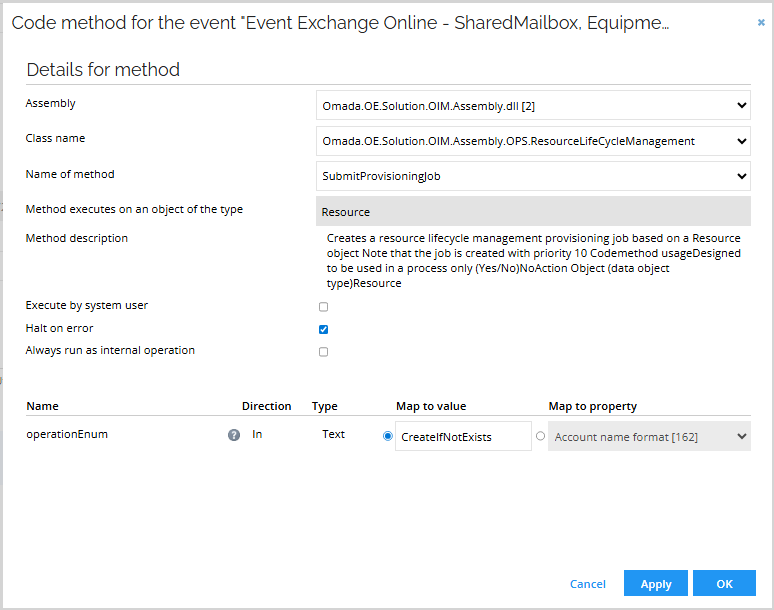The height and width of the screenshot is (610, 774).
Task: Open the Name of method dropdown
Action: pyautogui.click(x=533, y=176)
